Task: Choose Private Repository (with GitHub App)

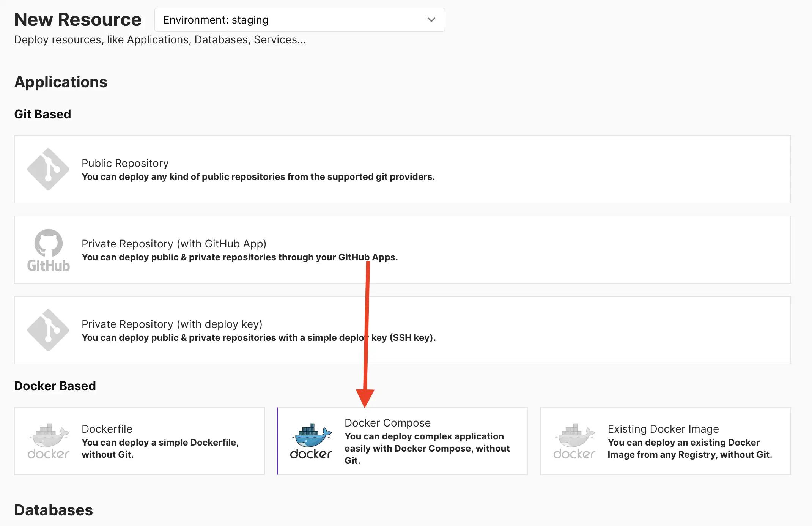Action: point(174,244)
